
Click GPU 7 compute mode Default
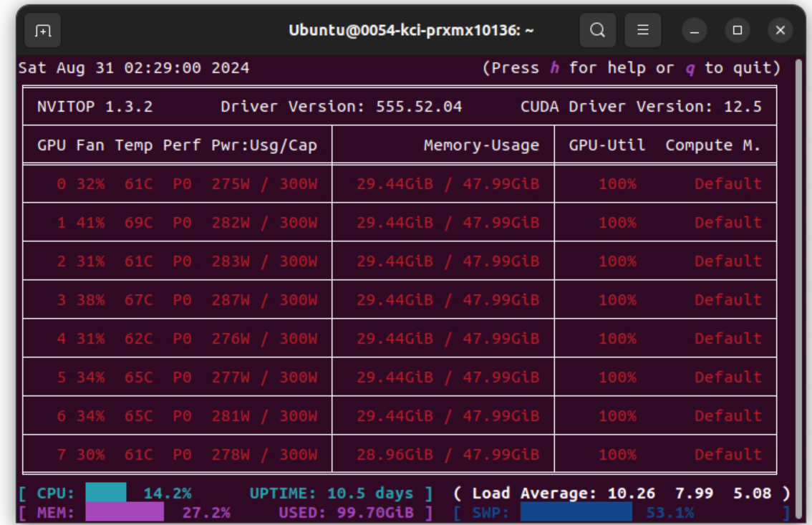pos(728,455)
